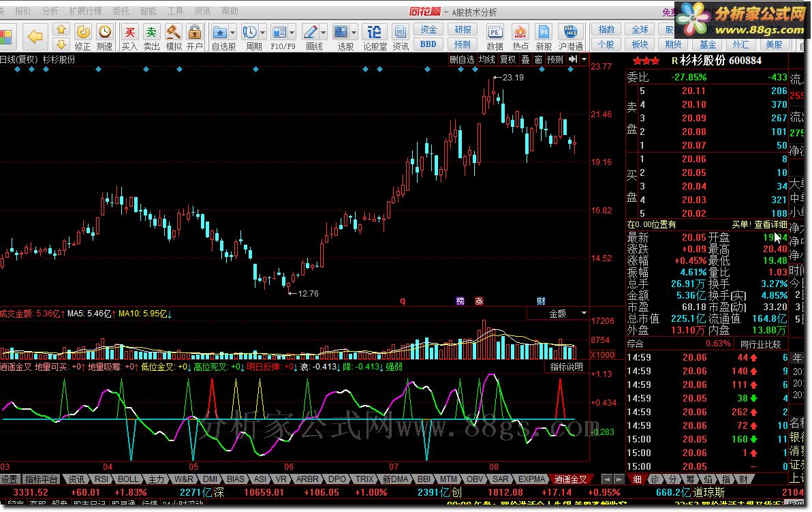Select the 逍遥金叉 indicator tab
The width and height of the screenshot is (812, 512).
[570, 479]
